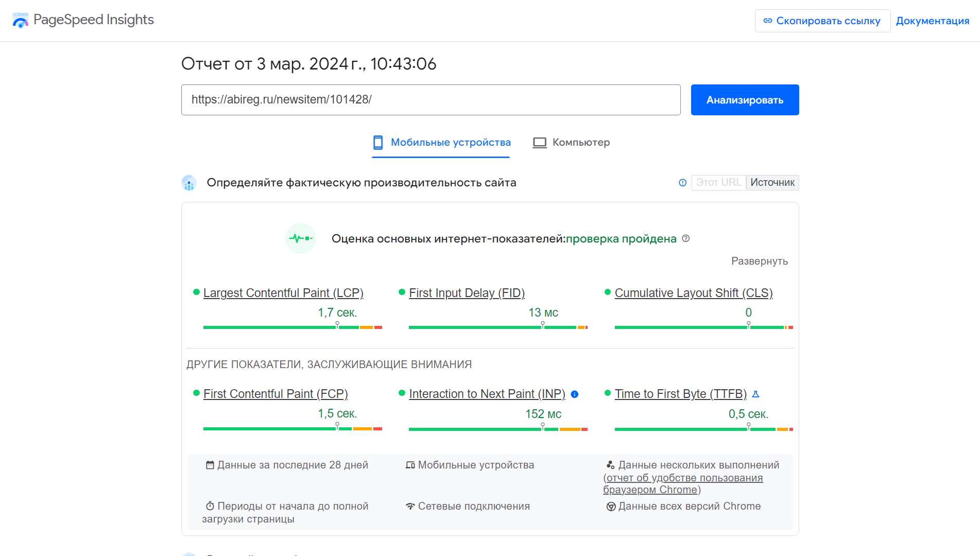
Task: Click the info icon beside Этот URL
Action: coord(682,183)
